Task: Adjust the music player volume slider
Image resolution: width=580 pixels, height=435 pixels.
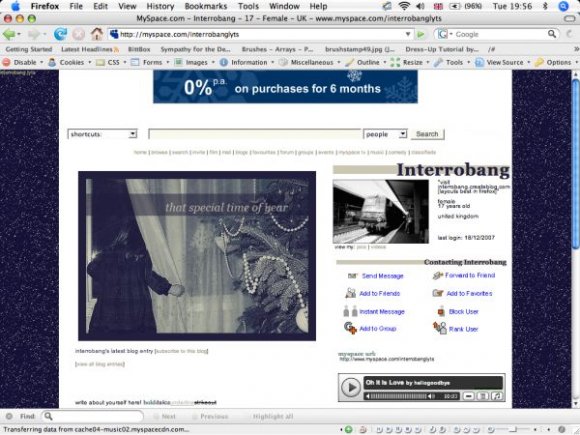Action: (399, 396)
